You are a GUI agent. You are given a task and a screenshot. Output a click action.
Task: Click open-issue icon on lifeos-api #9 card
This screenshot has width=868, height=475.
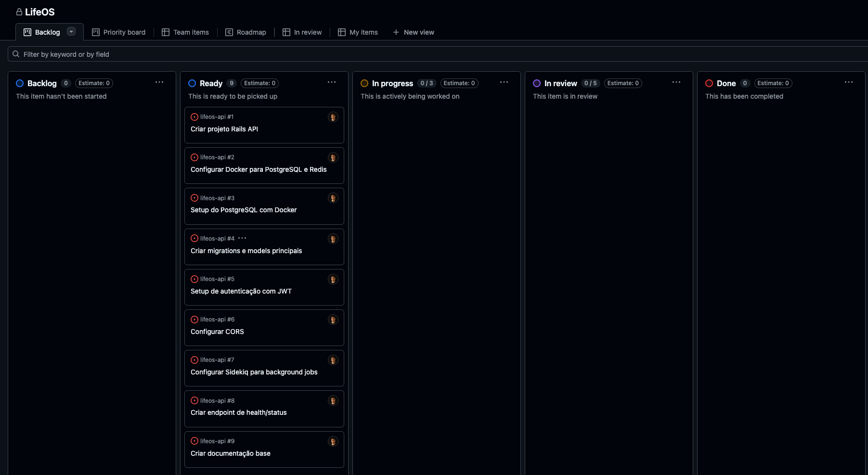tap(194, 441)
